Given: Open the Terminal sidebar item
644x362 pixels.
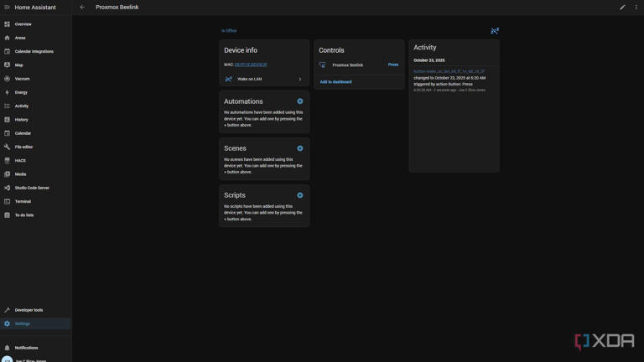Looking at the screenshot, I should coord(23,201).
